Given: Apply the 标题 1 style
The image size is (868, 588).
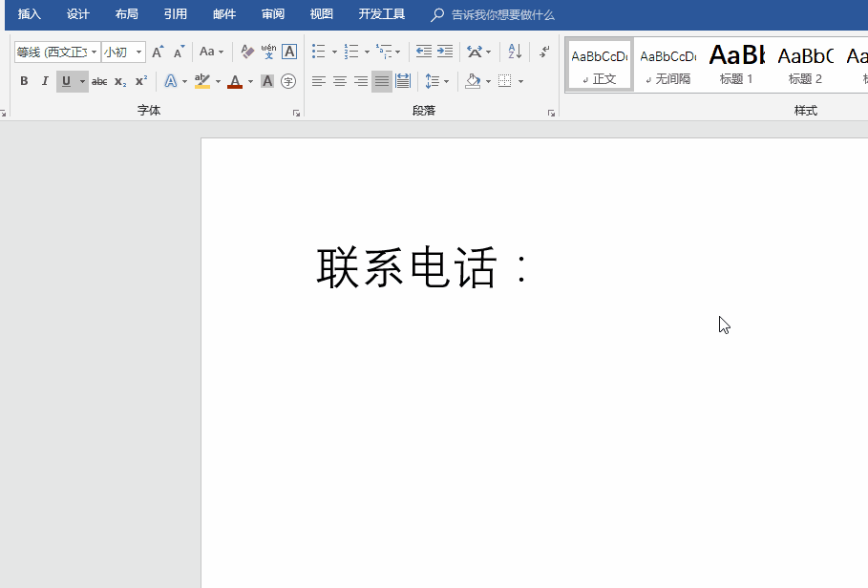Looking at the screenshot, I should [736, 65].
